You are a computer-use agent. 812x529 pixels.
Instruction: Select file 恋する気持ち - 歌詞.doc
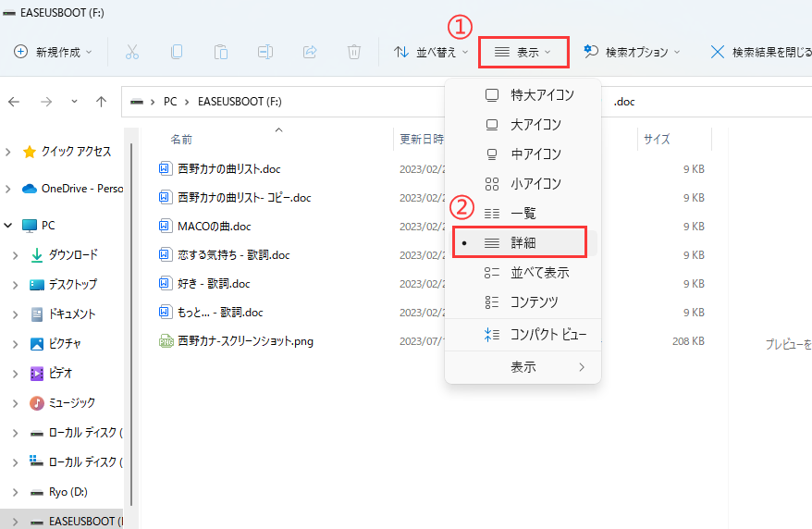[234, 255]
